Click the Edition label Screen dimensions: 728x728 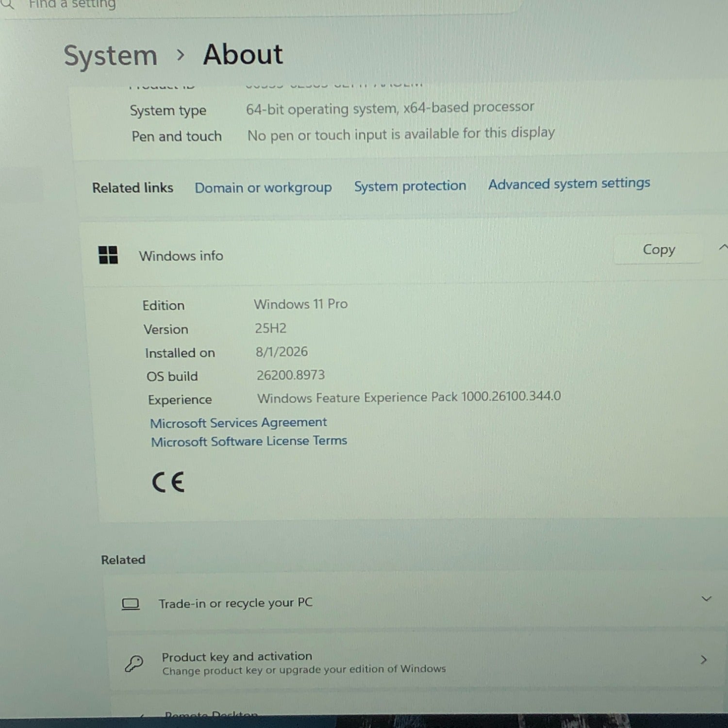[164, 305]
